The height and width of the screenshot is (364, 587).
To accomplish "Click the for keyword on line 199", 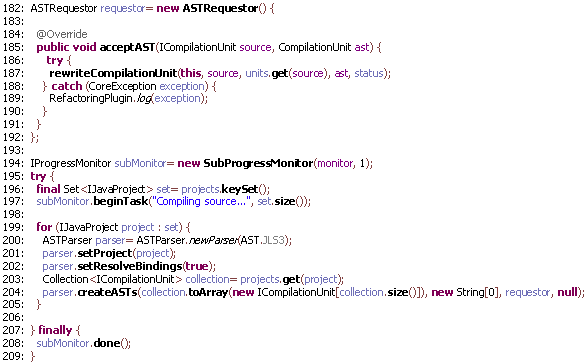I will pyautogui.click(x=44, y=227).
